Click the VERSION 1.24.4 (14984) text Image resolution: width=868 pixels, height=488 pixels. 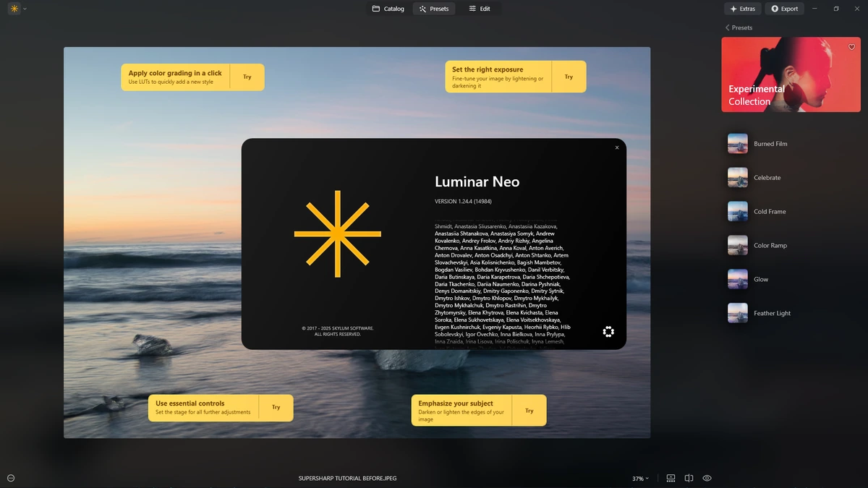click(463, 201)
